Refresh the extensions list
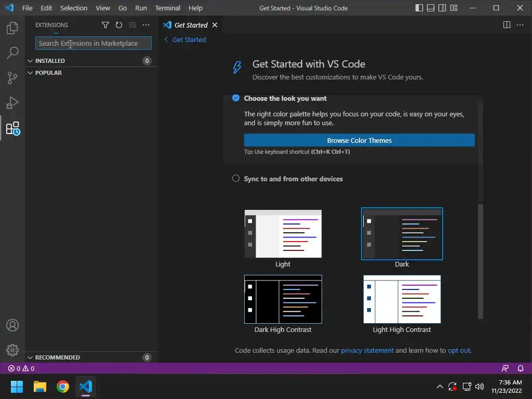 tap(119, 25)
